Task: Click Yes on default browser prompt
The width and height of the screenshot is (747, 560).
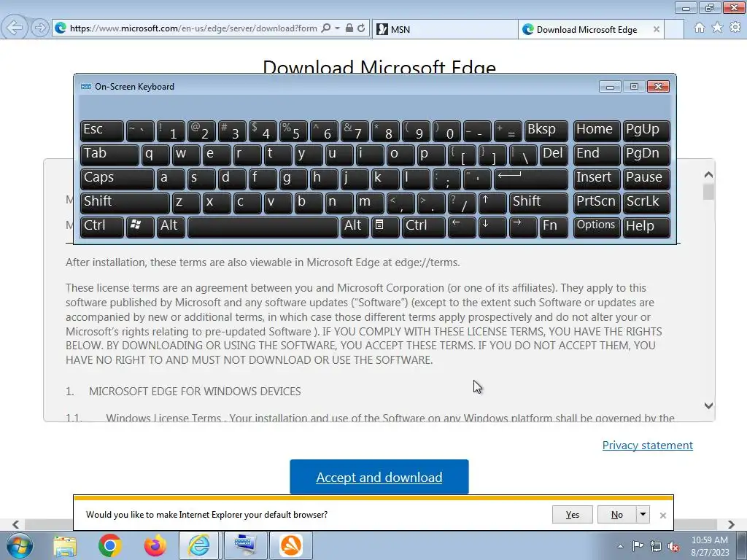Action: tap(572, 515)
